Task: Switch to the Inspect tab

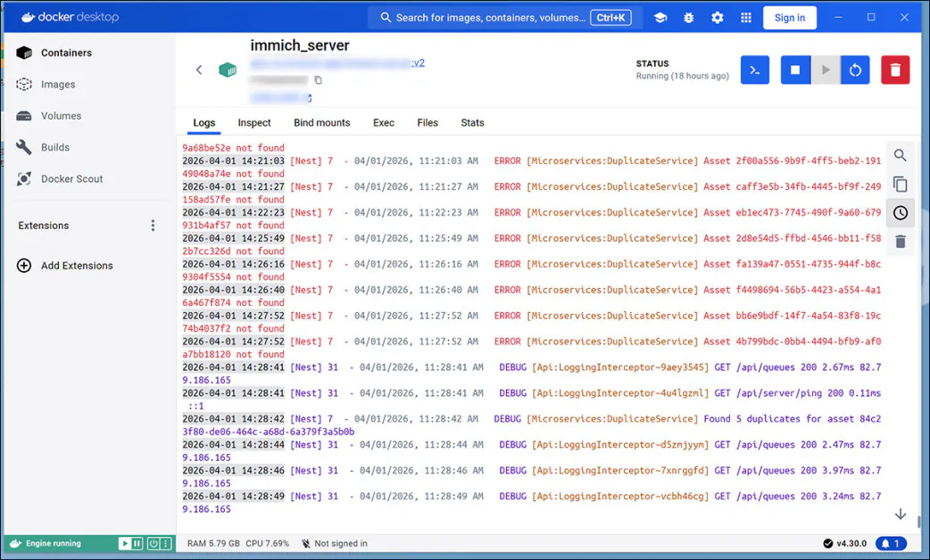Action: tap(254, 123)
